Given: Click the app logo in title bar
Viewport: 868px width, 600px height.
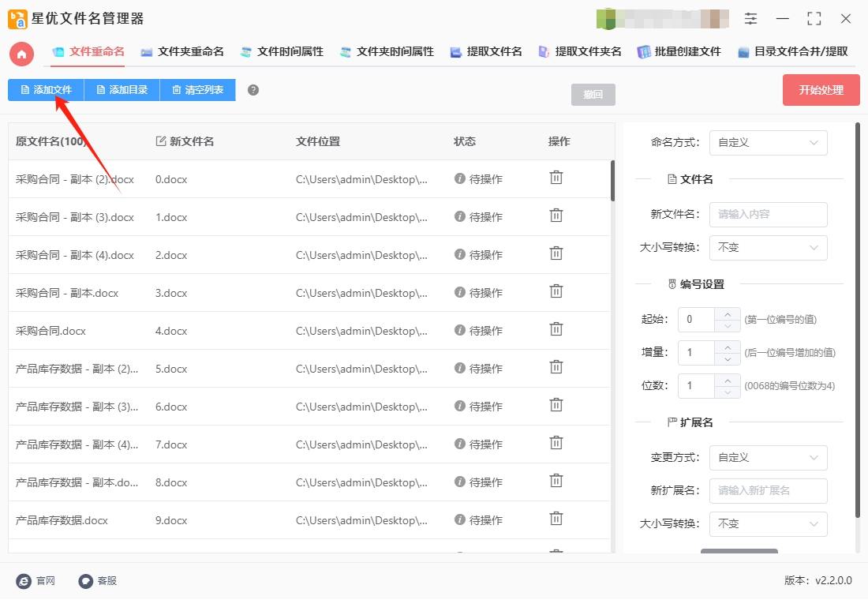Looking at the screenshot, I should tap(17, 19).
